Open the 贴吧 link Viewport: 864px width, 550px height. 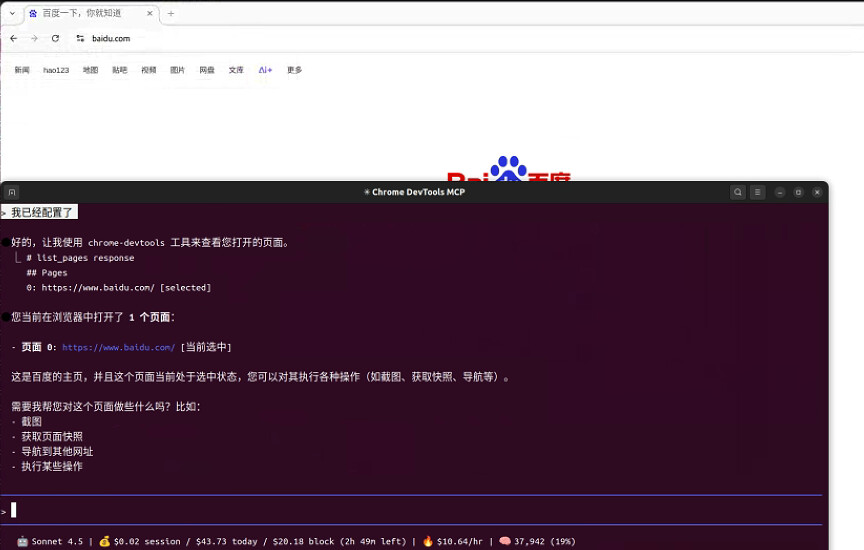coord(120,70)
